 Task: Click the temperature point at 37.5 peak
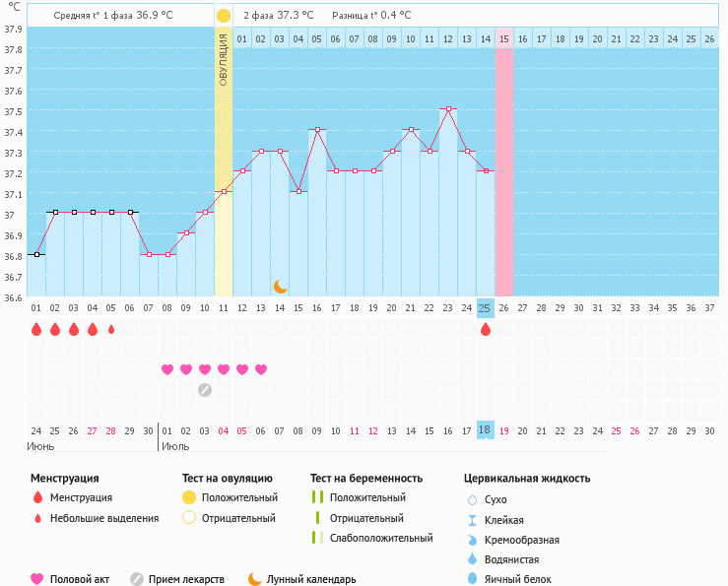[448, 109]
